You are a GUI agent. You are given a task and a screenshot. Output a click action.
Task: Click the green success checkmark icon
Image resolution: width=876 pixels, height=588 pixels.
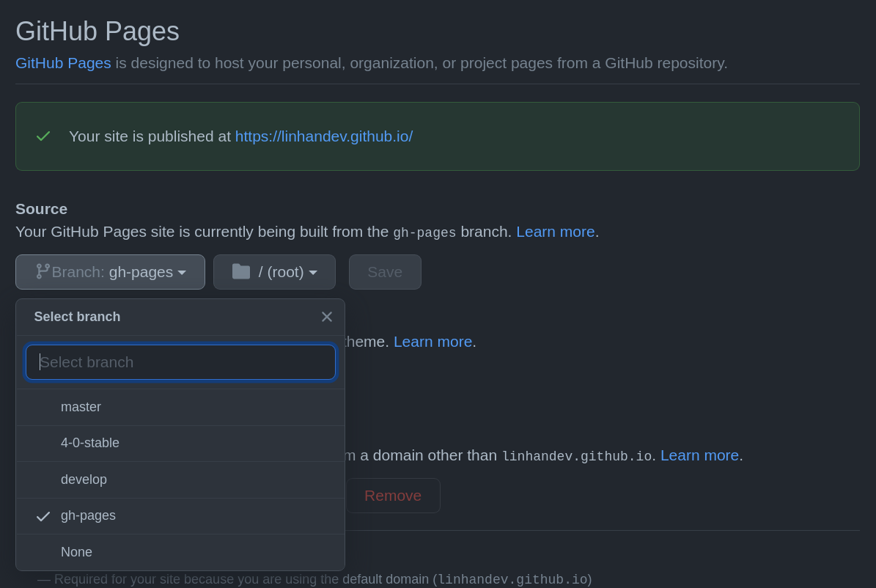[43, 136]
